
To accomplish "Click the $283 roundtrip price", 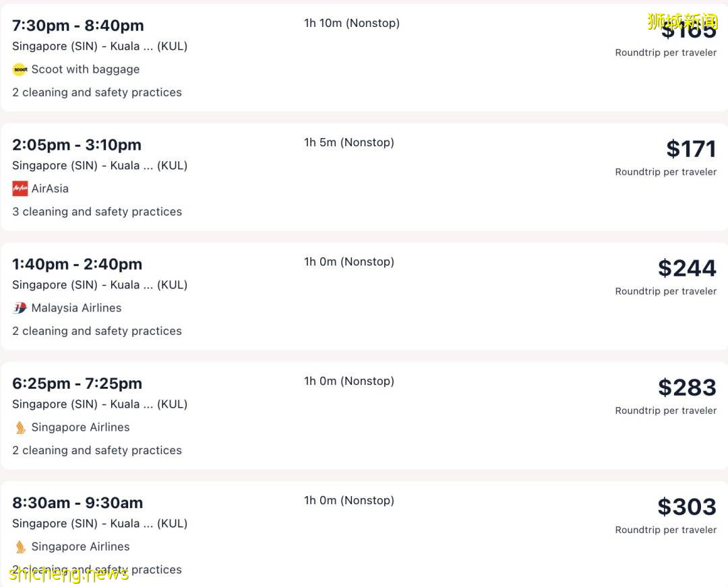I will point(687,388).
